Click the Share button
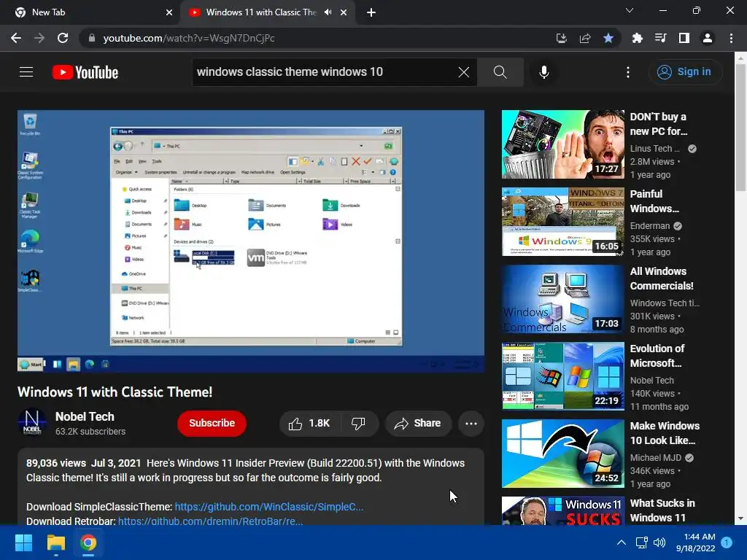Image resolution: width=747 pixels, height=560 pixels. coord(418,424)
